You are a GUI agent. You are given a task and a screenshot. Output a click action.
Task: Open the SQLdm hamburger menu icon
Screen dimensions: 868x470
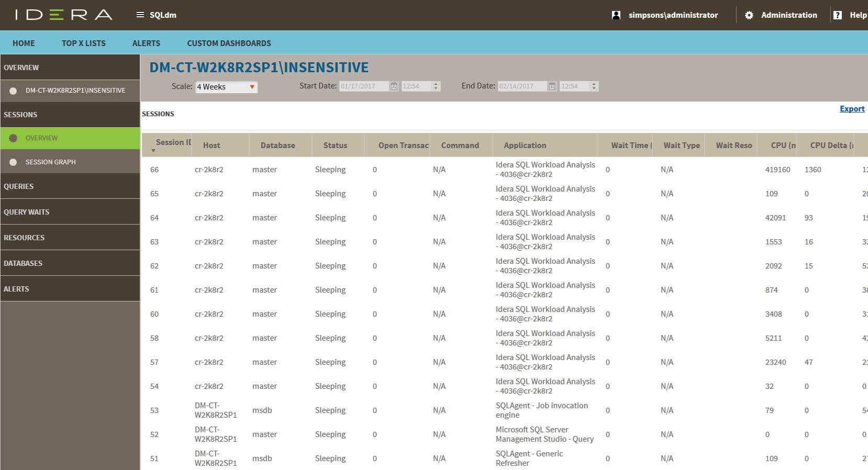[140, 15]
